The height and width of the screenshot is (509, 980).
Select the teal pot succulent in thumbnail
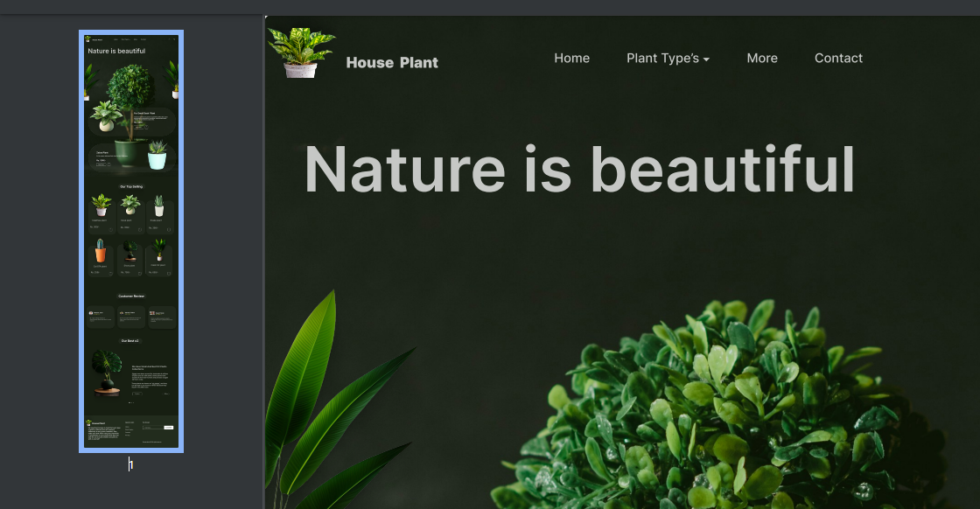(157, 155)
